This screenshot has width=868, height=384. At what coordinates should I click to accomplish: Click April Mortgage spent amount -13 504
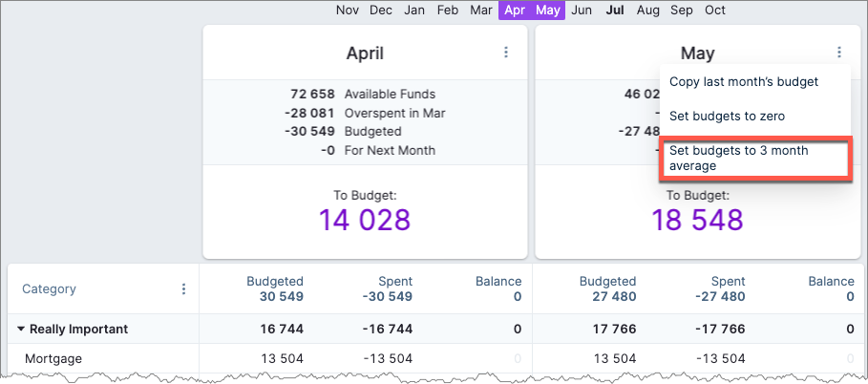click(x=389, y=359)
